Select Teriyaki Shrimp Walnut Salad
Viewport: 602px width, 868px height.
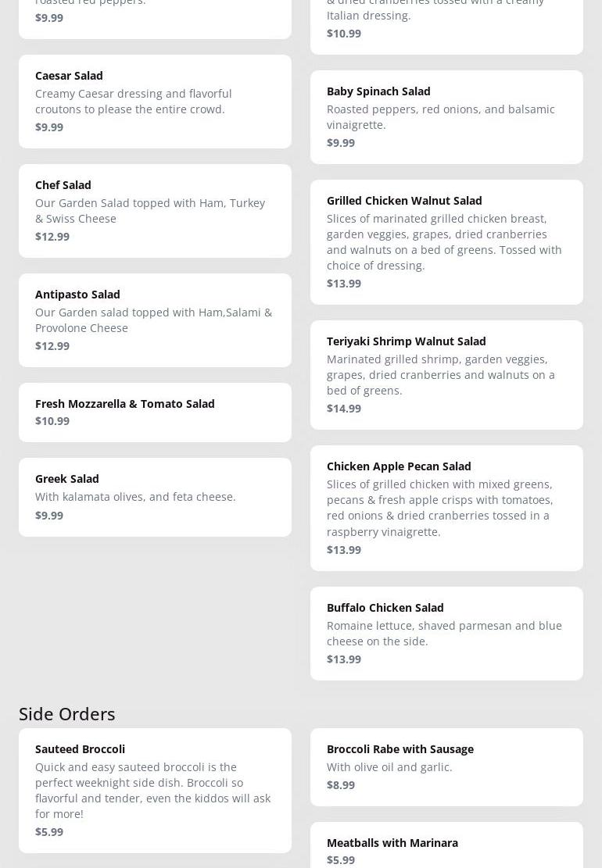pyautogui.click(x=446, y=374)
